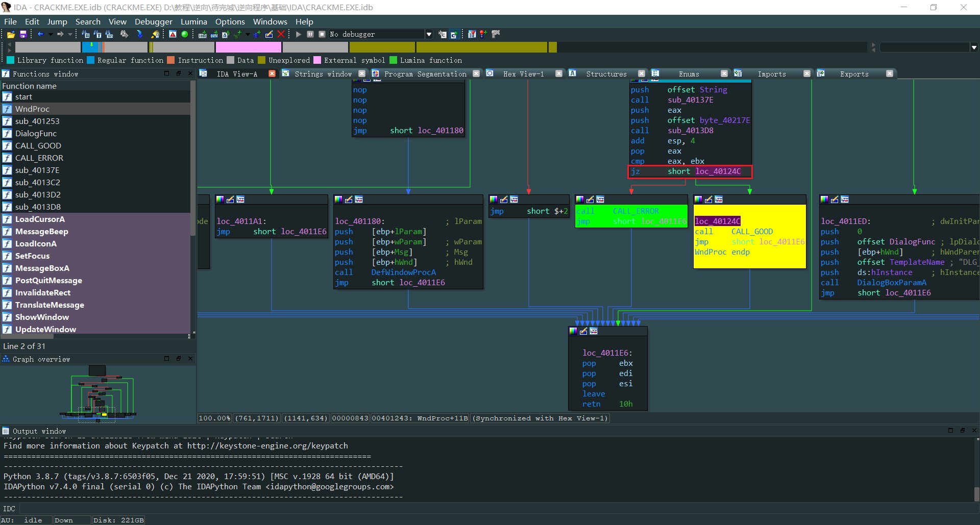
Task: Expand the back navigation history arrow
Action: pyautogui.click(x=51, y=34)
